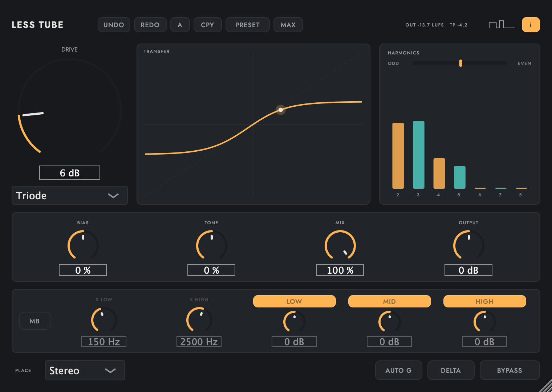Click the CPY copy button

coord(207,25)
